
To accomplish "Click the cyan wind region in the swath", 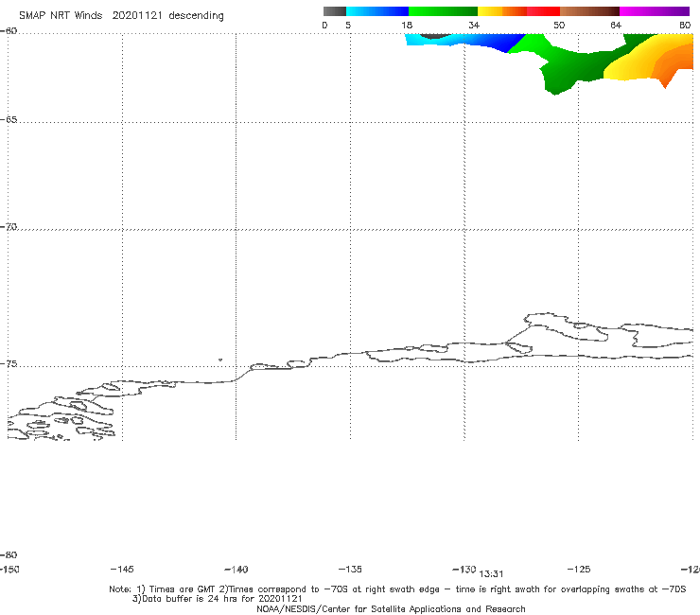I will tap(420, 41).
